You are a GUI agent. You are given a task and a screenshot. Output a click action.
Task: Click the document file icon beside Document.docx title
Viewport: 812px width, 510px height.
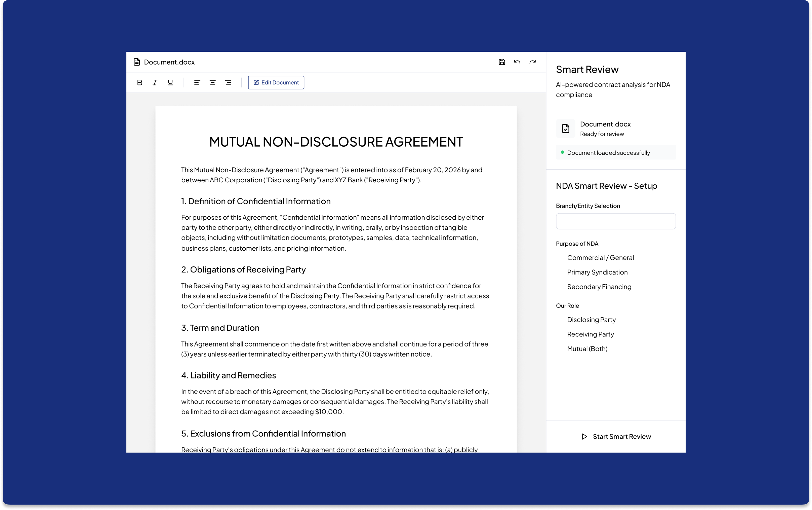pos(137,62)
